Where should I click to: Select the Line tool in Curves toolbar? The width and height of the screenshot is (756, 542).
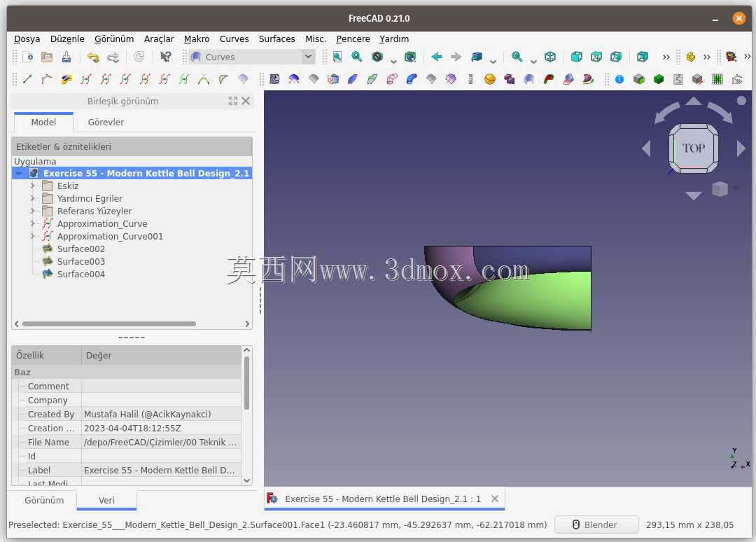(27, 79)
